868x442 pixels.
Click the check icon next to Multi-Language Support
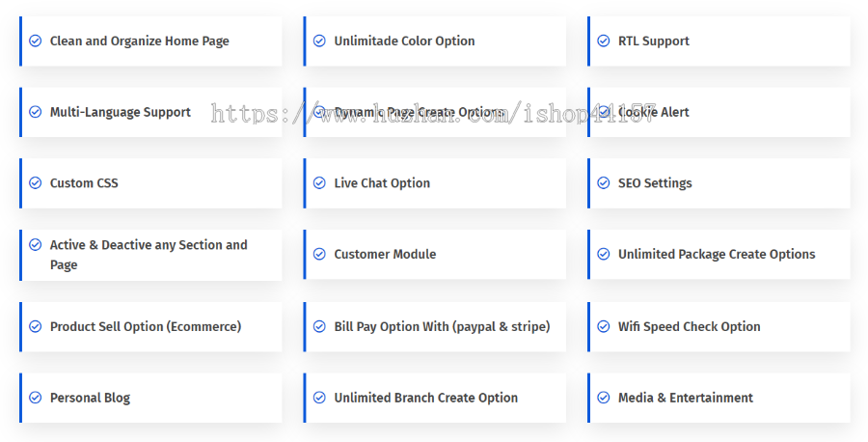pyautogui.click(x=35, y=112)
